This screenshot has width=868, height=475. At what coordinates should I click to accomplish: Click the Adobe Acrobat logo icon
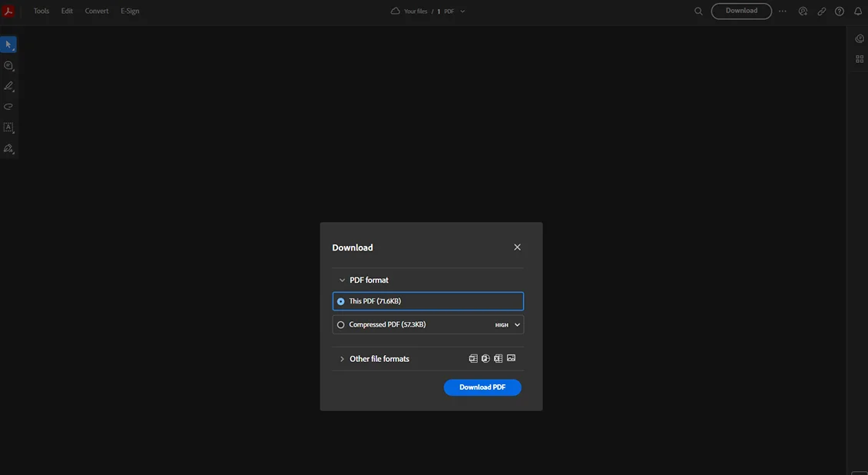[8, 11]
